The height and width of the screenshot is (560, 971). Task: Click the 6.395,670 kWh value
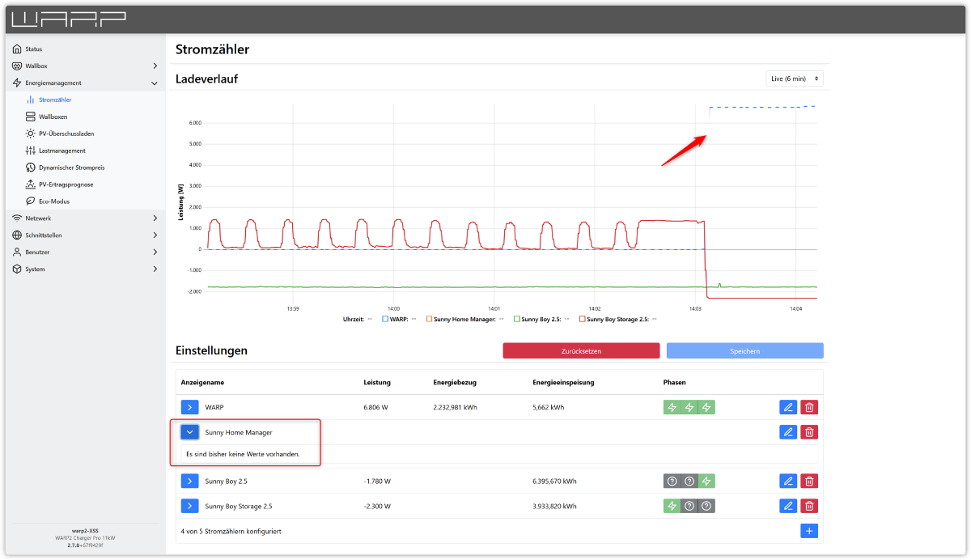point(554,482)
